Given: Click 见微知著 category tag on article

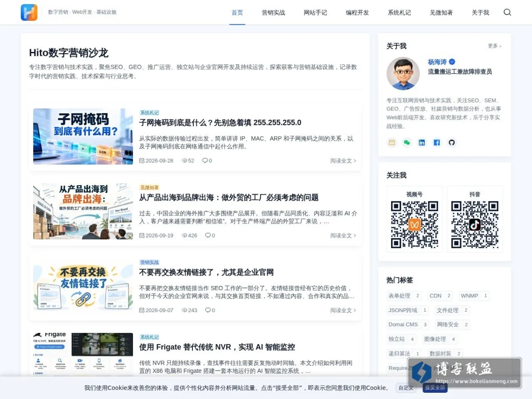Looking at the screenshot, I should (x=149, y=188).
